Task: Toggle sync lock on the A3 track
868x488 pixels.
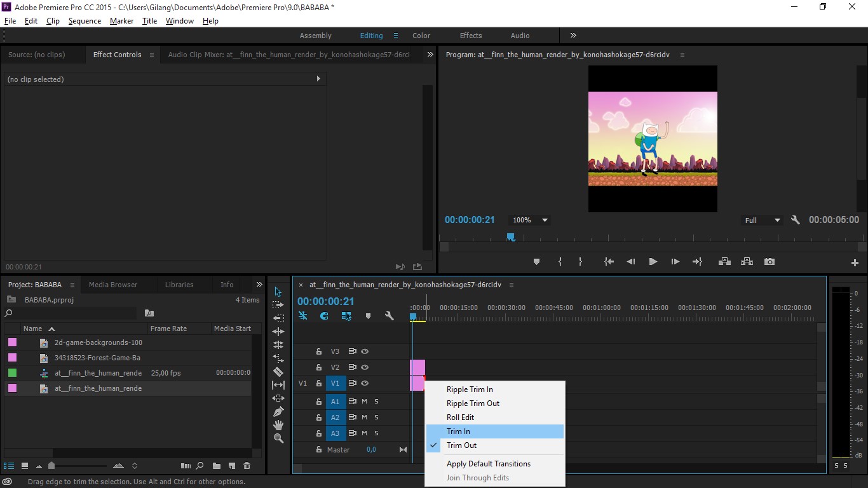Action: pyautogui.click(x=351, y=433)
